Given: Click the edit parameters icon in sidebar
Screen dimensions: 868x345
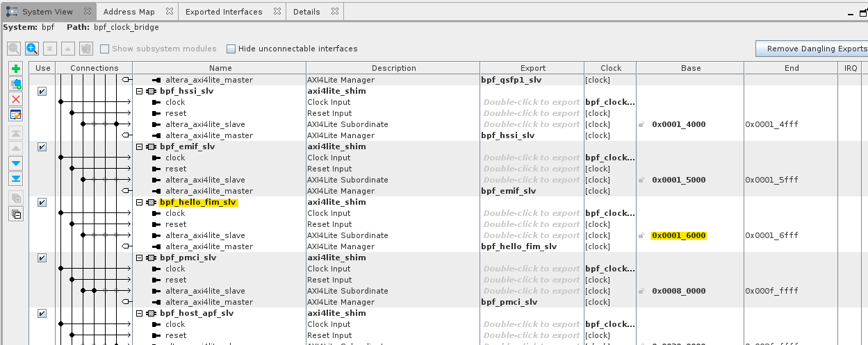Looking at the screenshot, I should click(x=16, y=115).
